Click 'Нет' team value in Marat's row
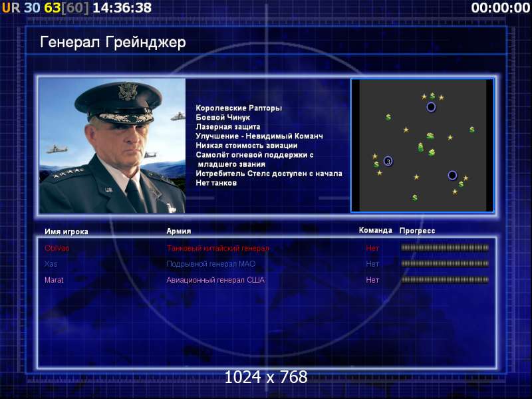Viewport: 532px width, 399px height. coord(372,280)
